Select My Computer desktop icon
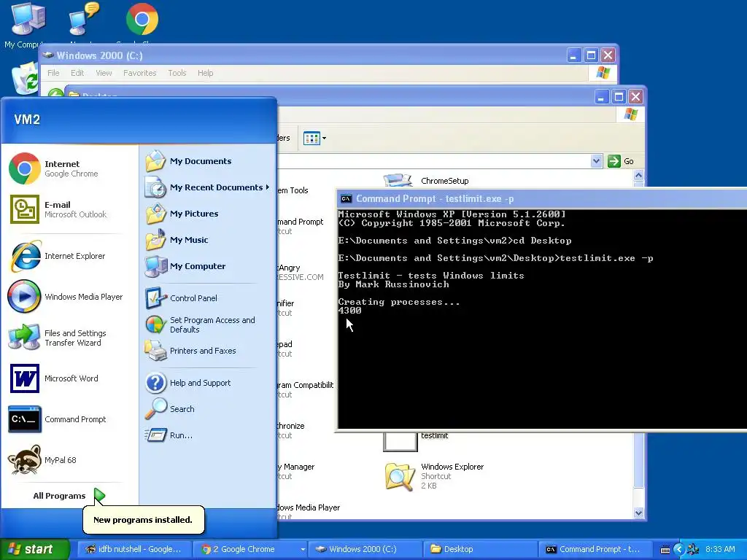 (x=28, y=19)
